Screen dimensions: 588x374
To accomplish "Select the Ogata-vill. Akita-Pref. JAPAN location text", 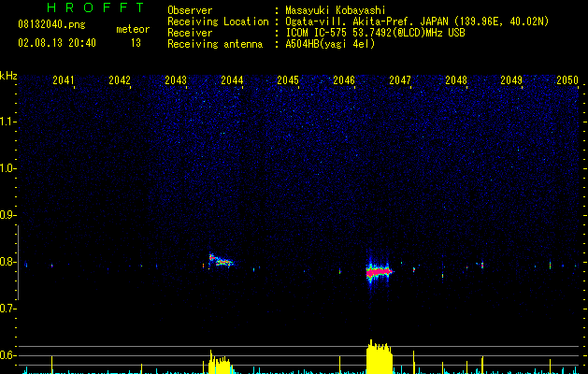I will [x=417, y=22].
